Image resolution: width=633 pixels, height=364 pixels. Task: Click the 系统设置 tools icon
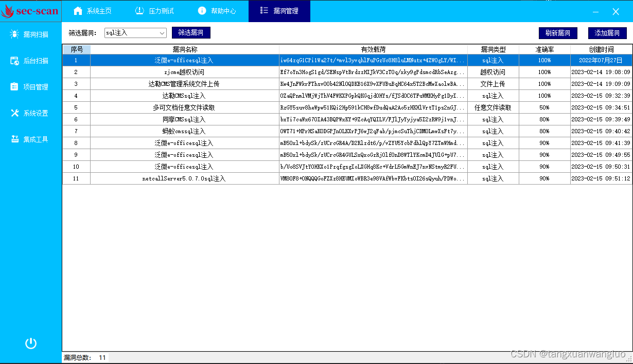[14, 113]
